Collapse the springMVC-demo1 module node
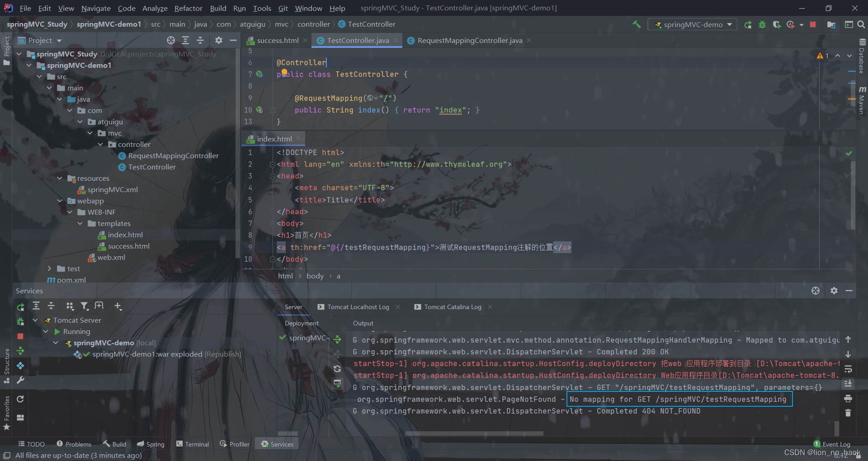This screenshot has height=461, width=868. (29, 65)
